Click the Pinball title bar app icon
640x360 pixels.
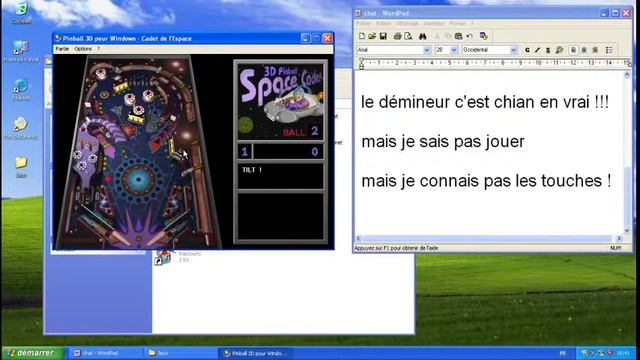tap(58, 38)
